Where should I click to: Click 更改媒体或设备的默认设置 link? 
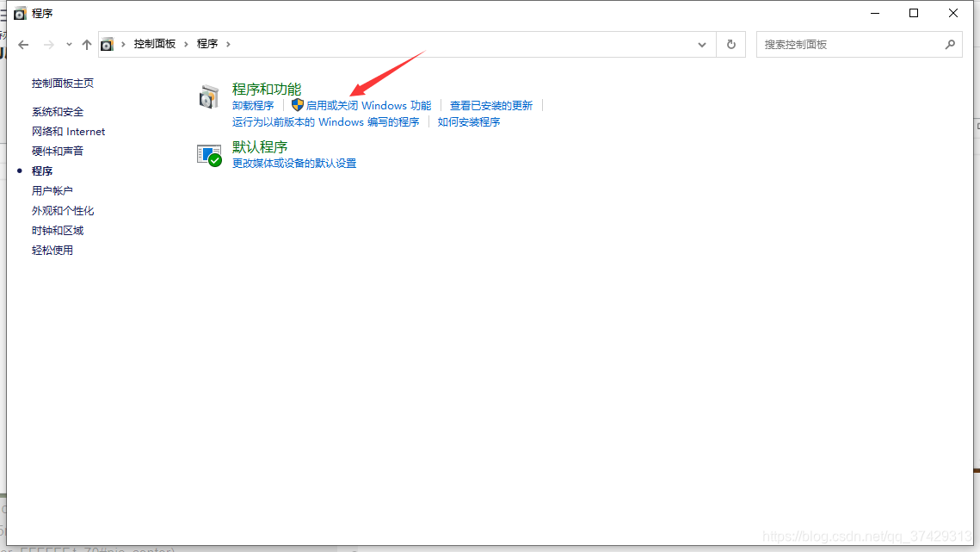pos(294,164)
